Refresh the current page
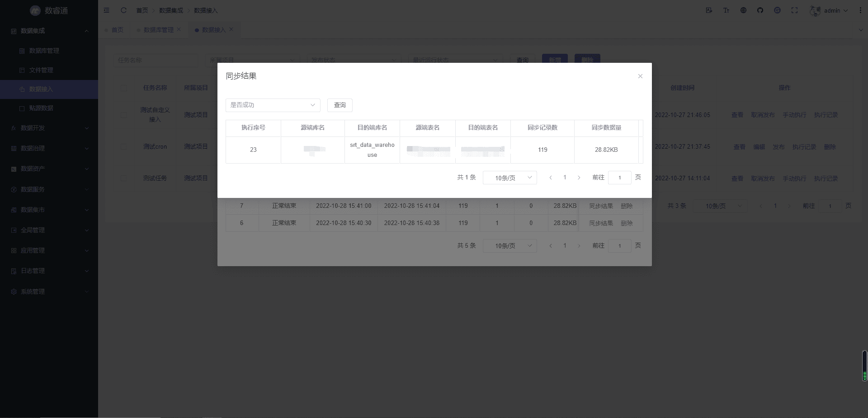The width and height of the screenshot is (868, 418). (x=123, y=10)
